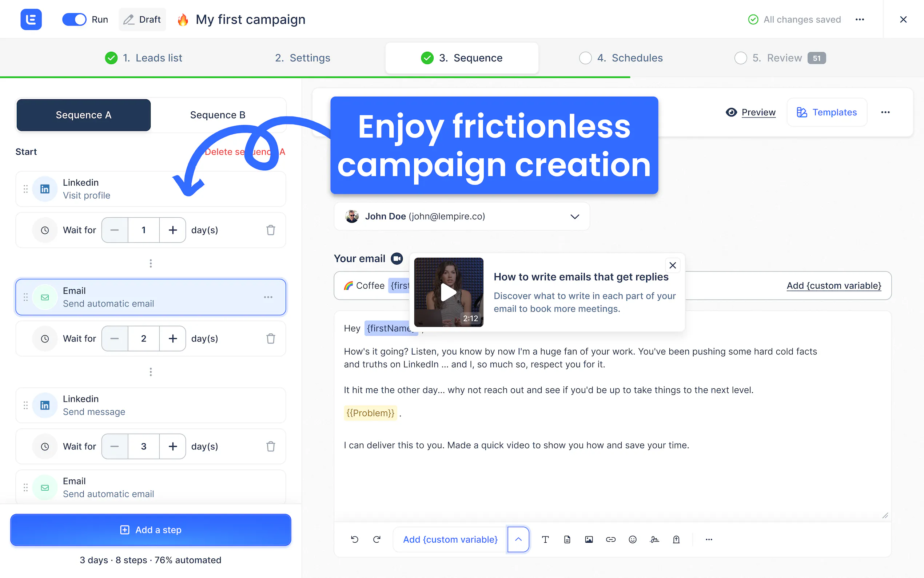The height and width of the screenshot is (578, 924).
Task: Preview the email via eye icon
Action: (x=731, y=112)
